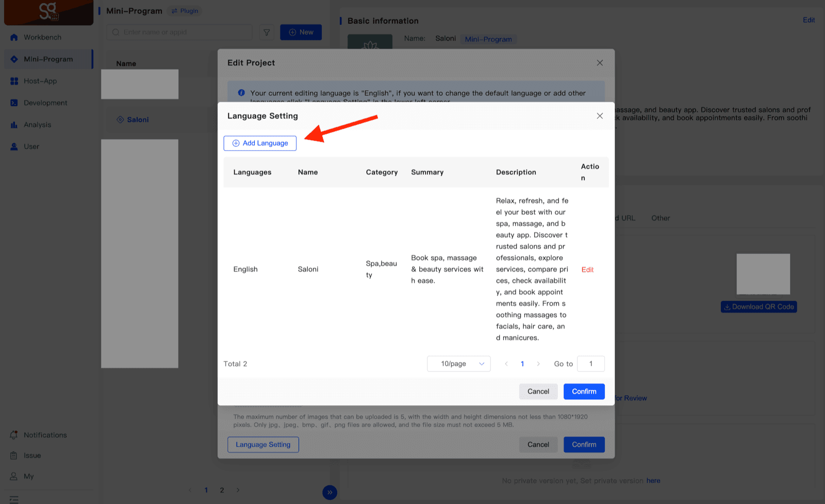Select page 1 in Language Setting pagination

522,364
